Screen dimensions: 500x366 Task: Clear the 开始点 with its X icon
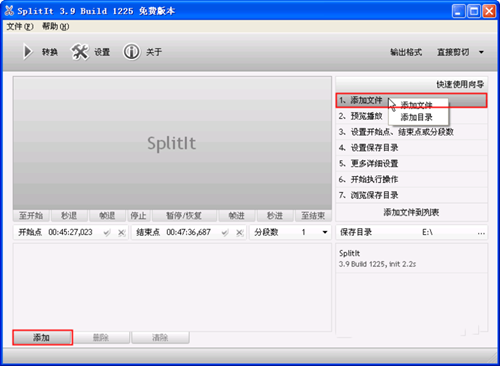pos(122,232)
